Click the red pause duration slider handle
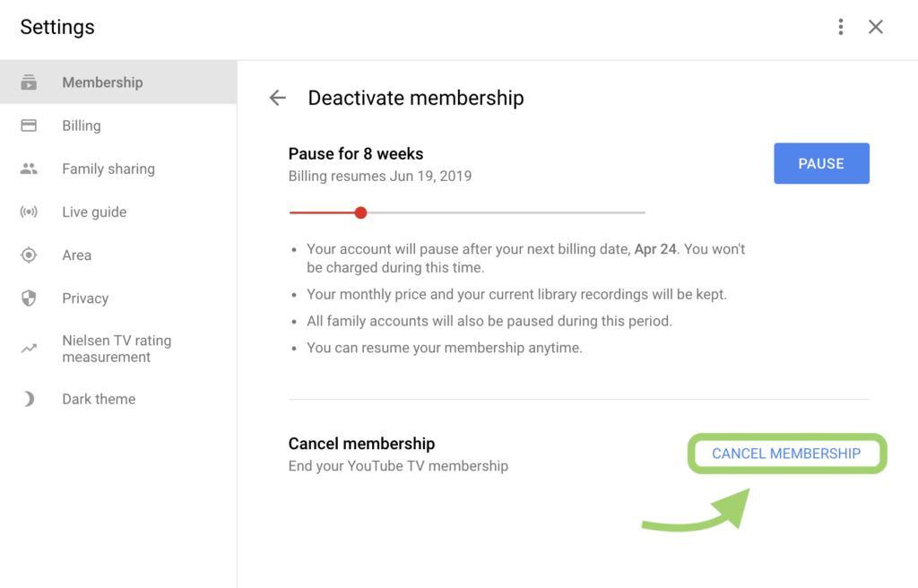918x588 pixels. (360, 212)
